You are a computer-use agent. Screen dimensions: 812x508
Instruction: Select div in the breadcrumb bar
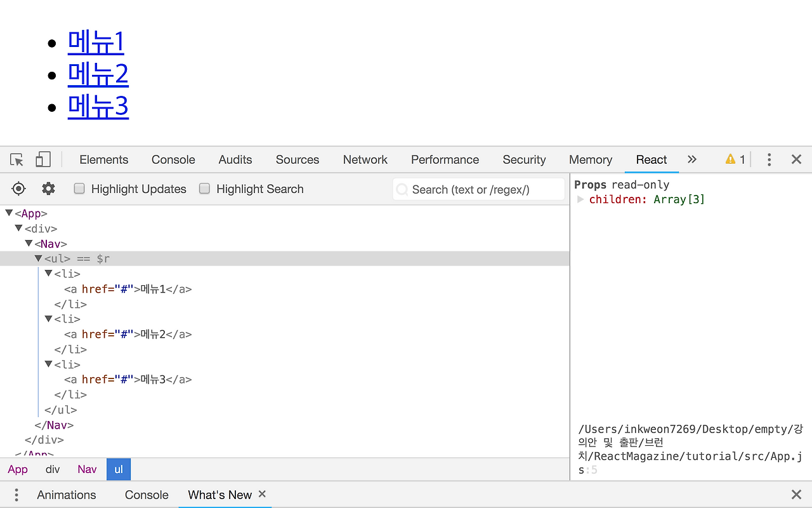(x=53, y=469)
